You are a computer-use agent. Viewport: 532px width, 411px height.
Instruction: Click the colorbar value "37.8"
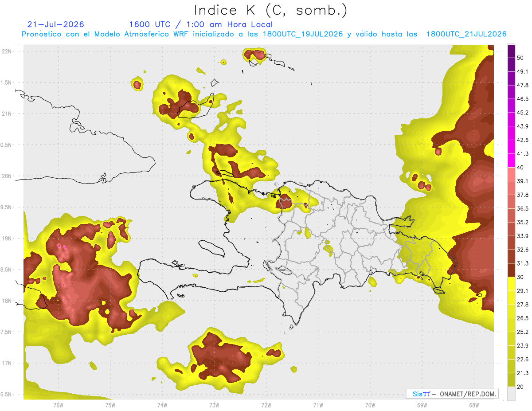tap(523, 195)
